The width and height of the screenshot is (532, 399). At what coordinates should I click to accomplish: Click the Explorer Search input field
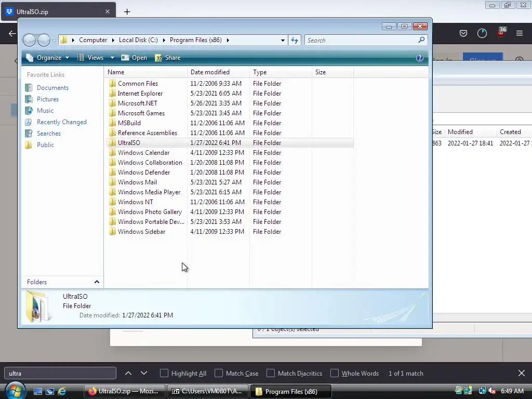pos(362,41)
